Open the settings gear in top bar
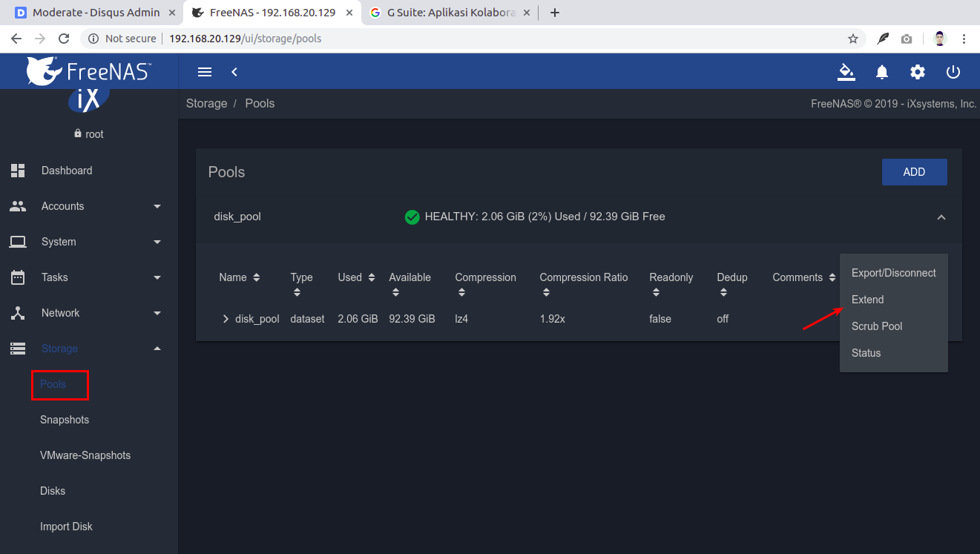The height and width of the screenshot is (554, 980). 918,72
